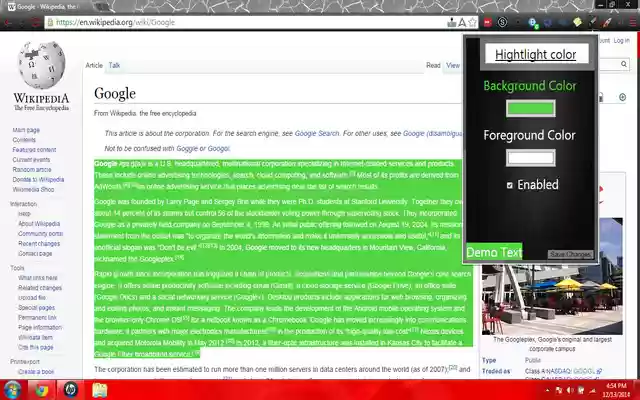Open the About Wikipedia link
Viewport: 640px width, 400px height.
[39, 224]
